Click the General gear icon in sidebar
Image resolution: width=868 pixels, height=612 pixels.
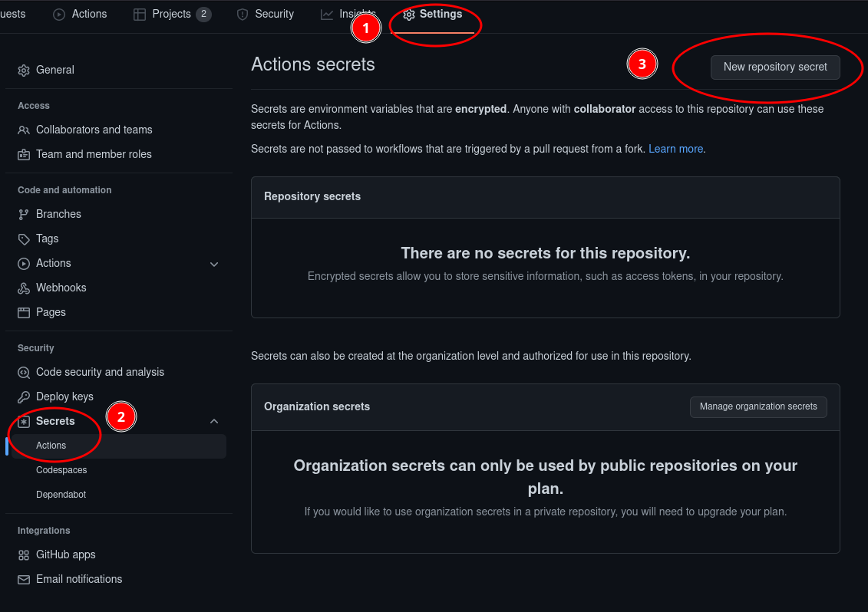[x=24, y=71]
